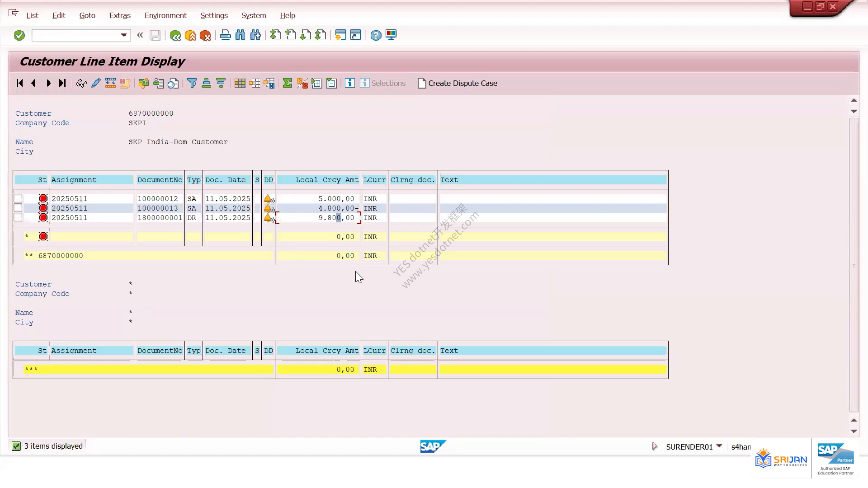Click first Local Crcy Amt header
Screen dimensions: 868x488
point(318,180)
